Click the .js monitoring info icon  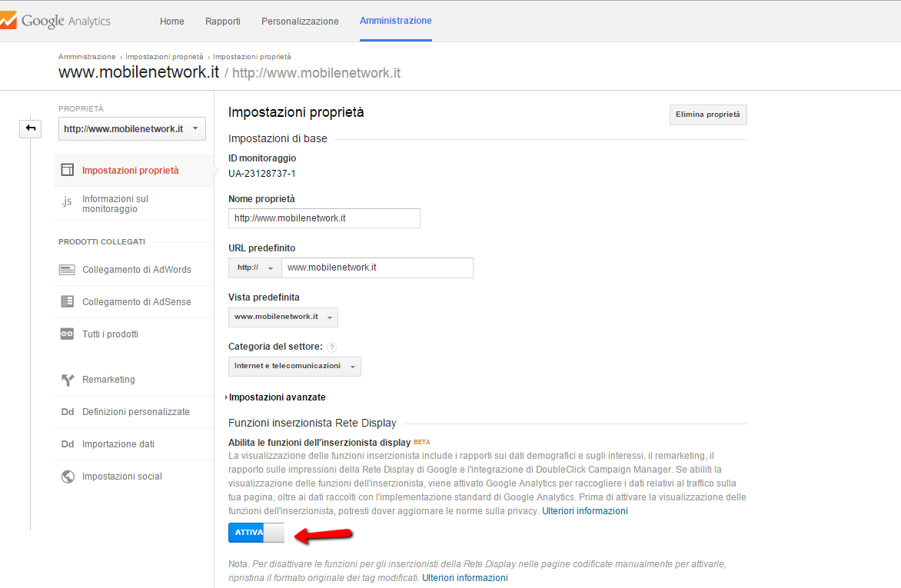(68, 202)
